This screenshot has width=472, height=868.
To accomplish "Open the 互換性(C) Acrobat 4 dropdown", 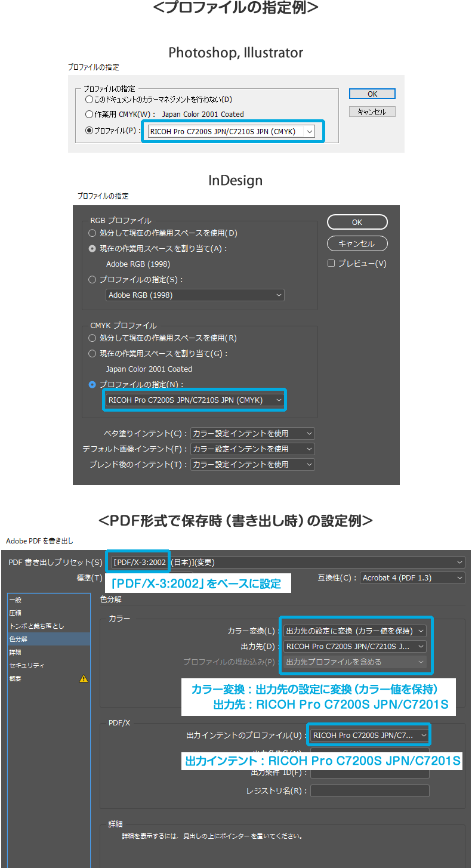I will pos(412,577).
